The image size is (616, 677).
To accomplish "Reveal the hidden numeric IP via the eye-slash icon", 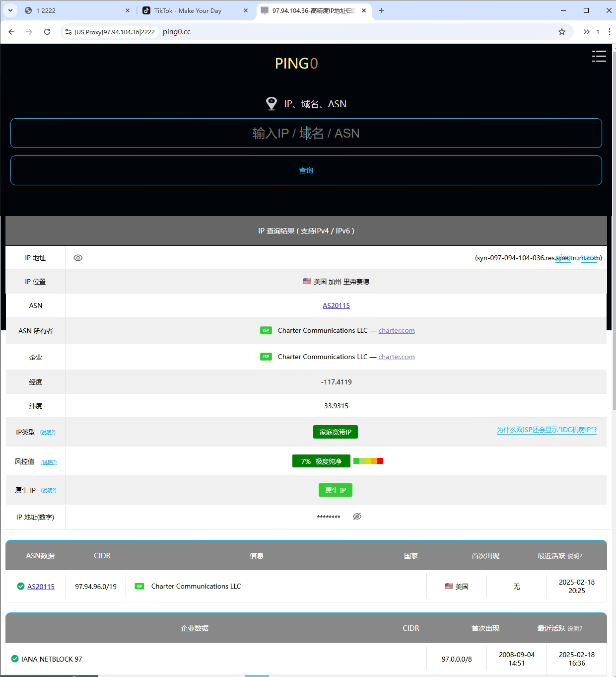I will tap(357, 516).
